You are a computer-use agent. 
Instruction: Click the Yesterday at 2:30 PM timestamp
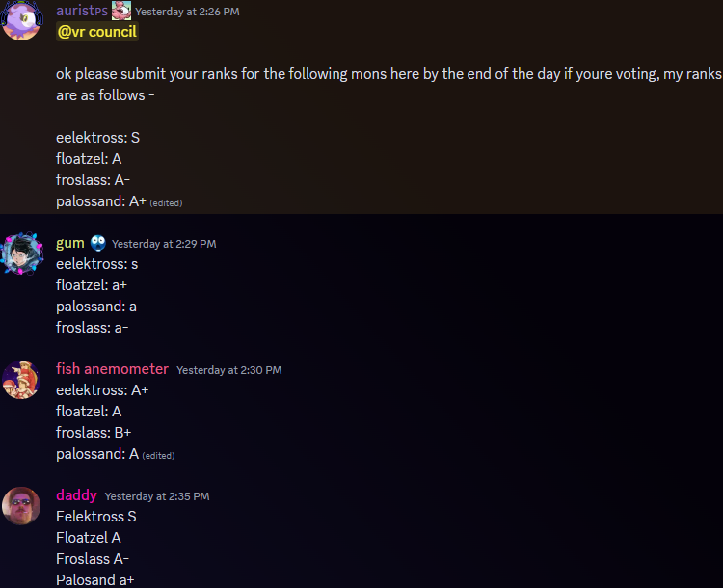point(229,370)
